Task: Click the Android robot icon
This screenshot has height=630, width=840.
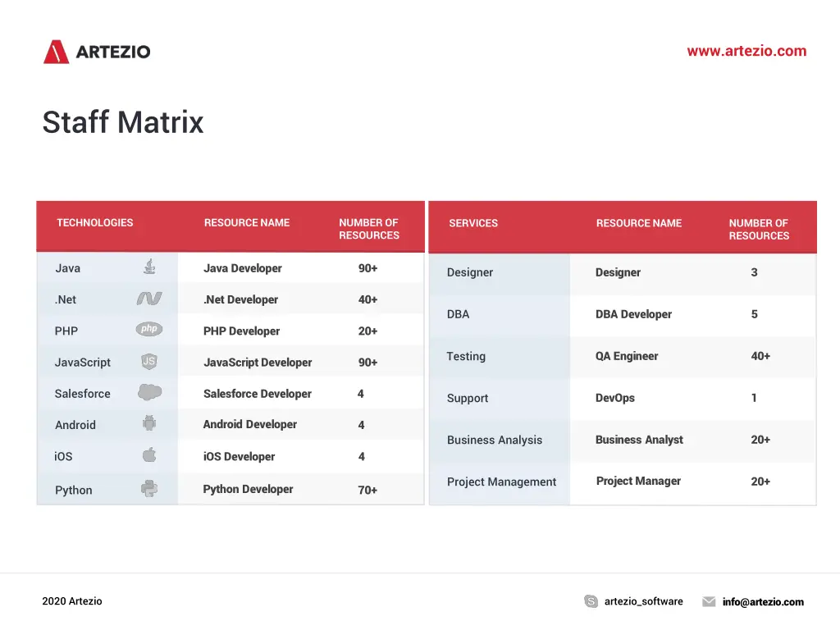Action: 149,423
